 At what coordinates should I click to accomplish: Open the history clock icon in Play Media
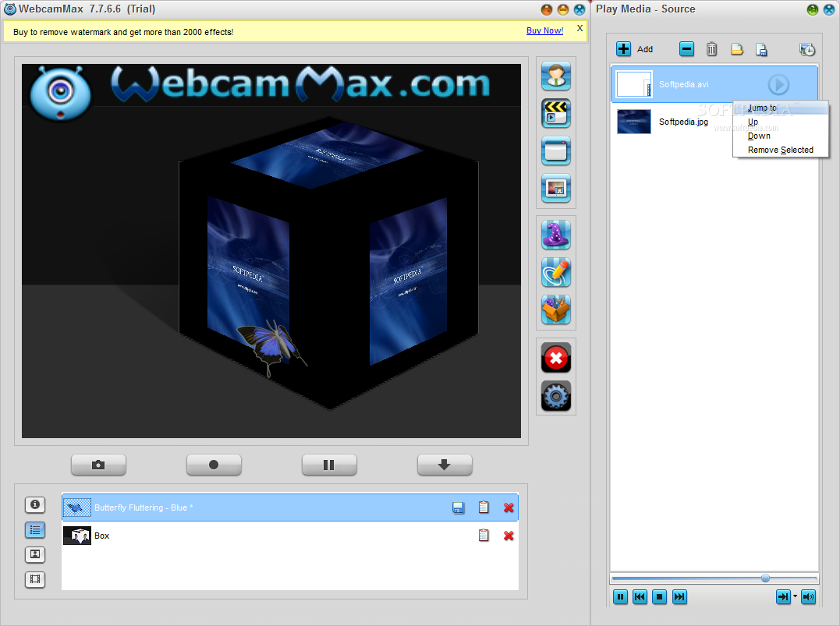click(x=807, y=49)
